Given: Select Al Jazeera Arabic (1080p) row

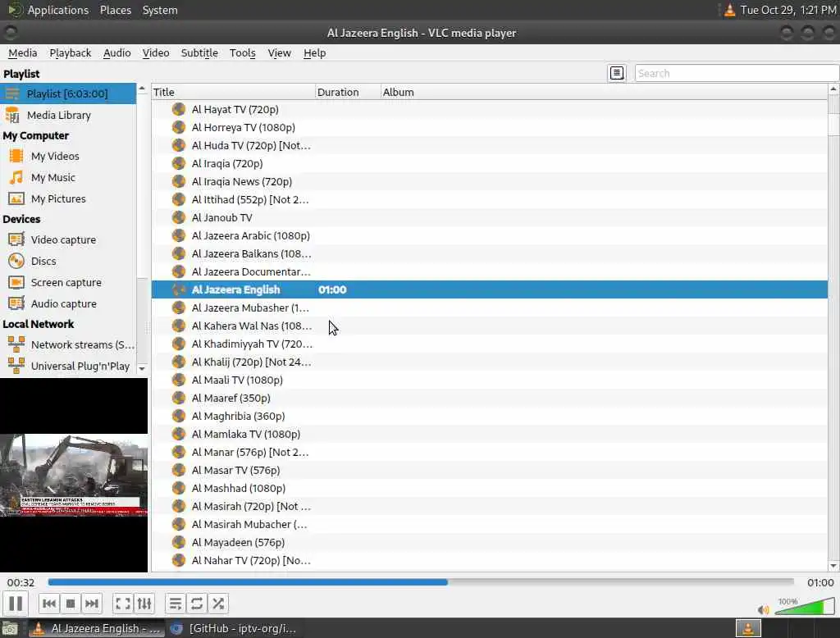Looking at the screenshot, I should [x=489, y=235].
